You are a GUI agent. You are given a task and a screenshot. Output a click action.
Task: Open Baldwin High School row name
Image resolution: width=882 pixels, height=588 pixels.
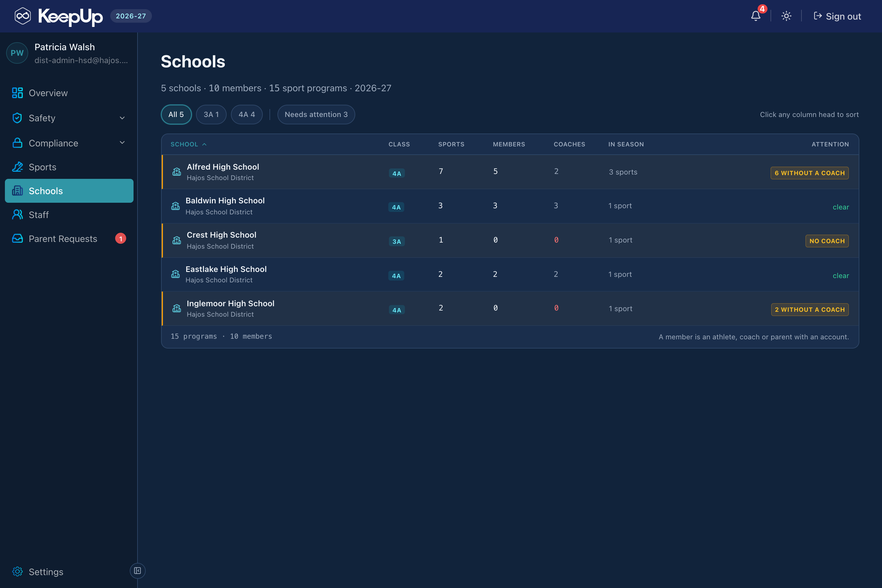click(225, 201)
